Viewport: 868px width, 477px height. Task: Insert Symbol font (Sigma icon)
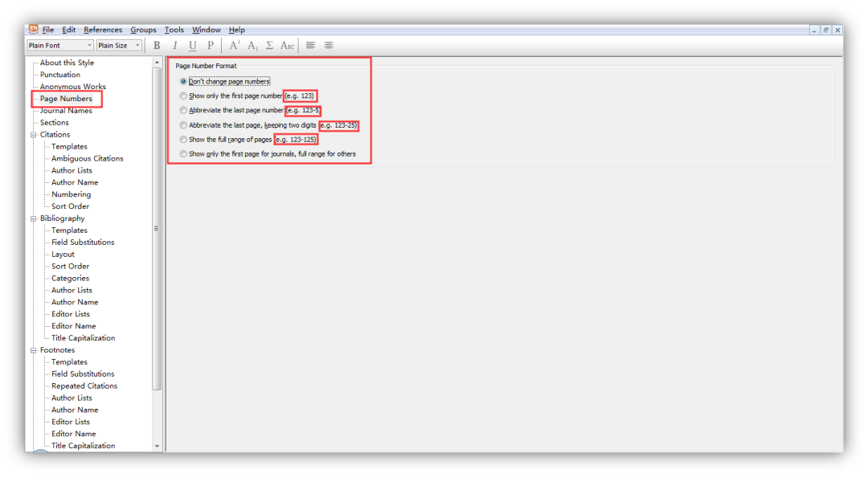tap(269, 46)
